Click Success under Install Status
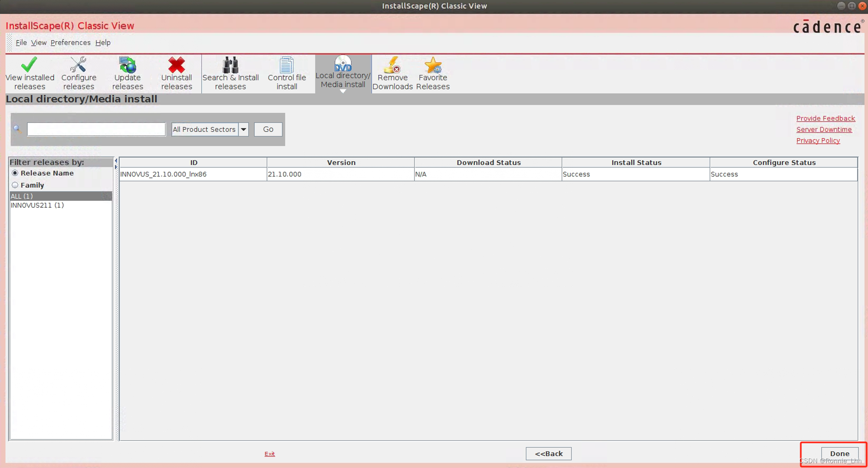 (636, 174)
